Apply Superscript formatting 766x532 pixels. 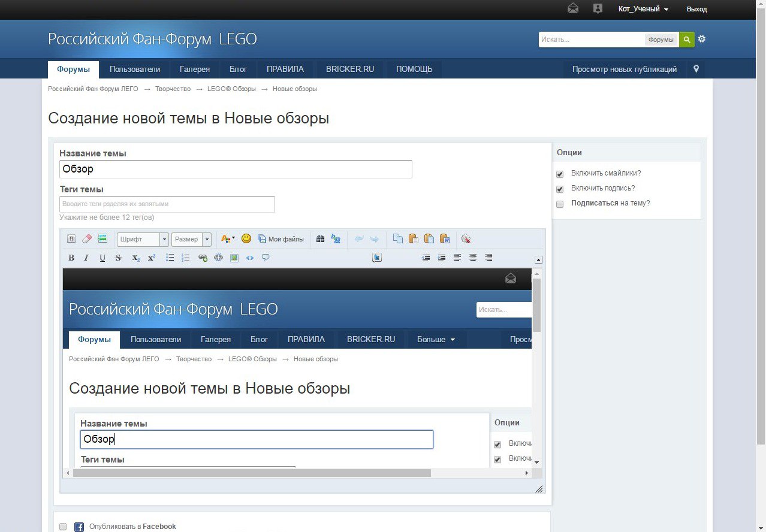152,258
